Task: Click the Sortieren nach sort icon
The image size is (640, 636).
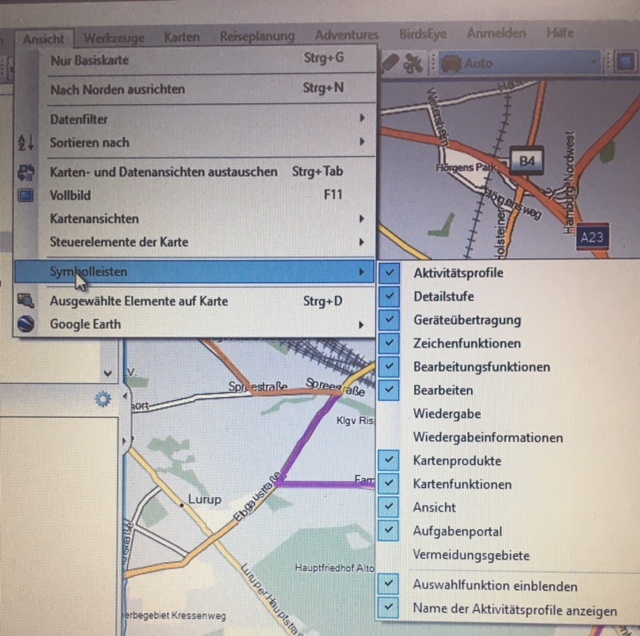Action: (x=27, y=143)
